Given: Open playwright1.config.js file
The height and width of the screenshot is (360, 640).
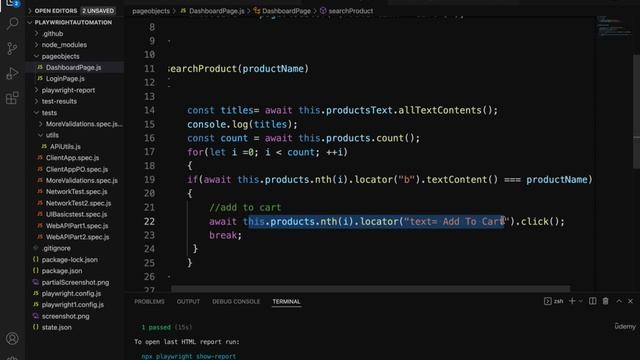Looking at the screenshot, I should 73,304.
